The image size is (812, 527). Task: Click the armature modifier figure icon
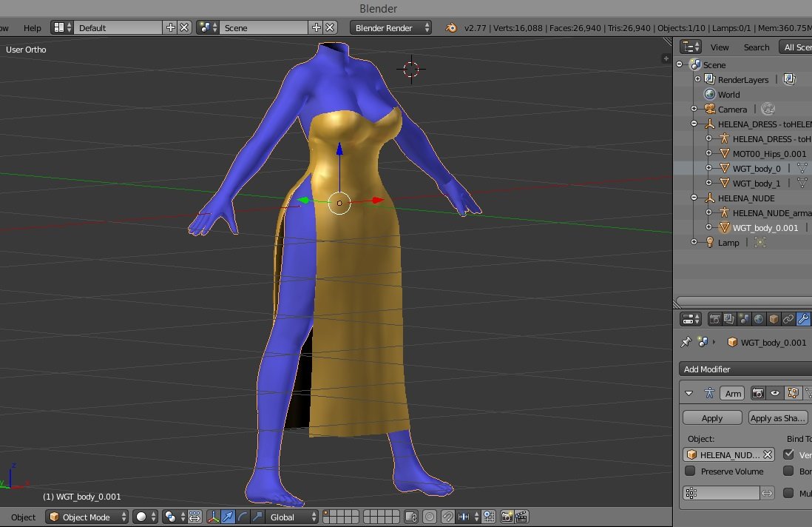[x=709, y=393]
